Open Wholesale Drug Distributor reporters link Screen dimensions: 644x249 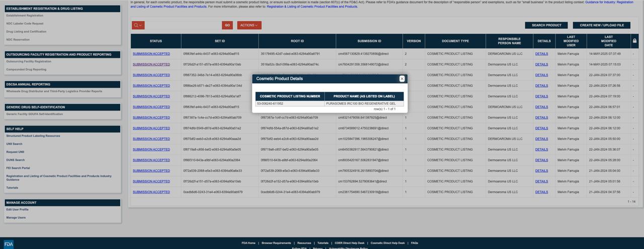(x=54, y=91)
